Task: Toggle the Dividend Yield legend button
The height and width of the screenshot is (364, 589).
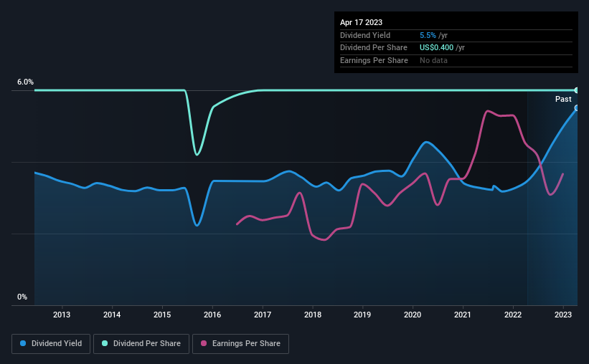Action: [x=51, y=343]
